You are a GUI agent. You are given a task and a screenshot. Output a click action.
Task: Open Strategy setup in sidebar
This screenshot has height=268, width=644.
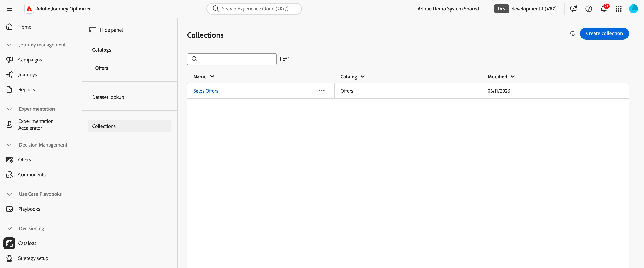[x=33, y=258]
